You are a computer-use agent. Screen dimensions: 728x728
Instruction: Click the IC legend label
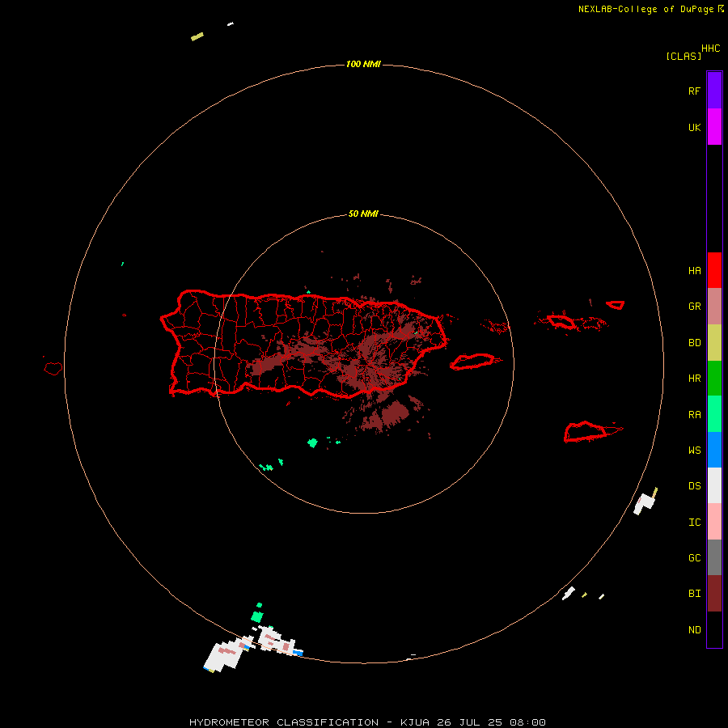pos(694,523)
